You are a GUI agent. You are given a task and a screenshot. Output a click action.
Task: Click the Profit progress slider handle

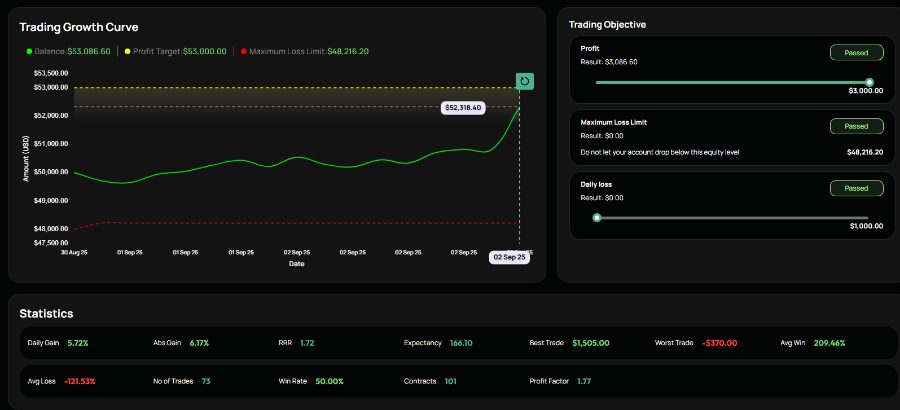tap(869, 82)
